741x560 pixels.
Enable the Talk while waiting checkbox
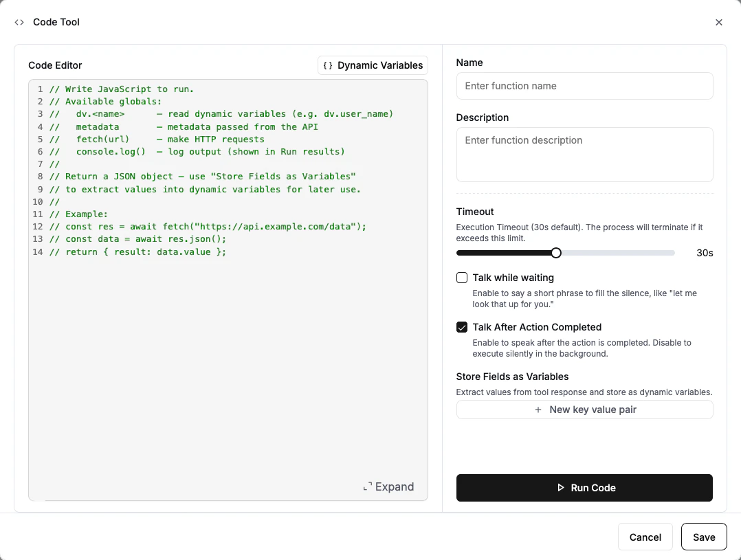tap(461, 278)
